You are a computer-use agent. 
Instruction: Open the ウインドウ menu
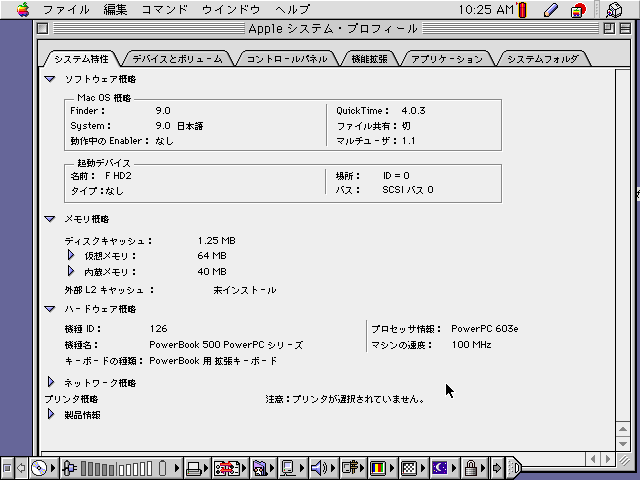(231, 9)
